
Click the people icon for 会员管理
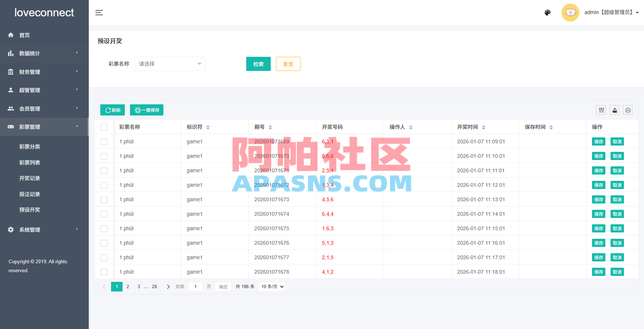(11, 108)
